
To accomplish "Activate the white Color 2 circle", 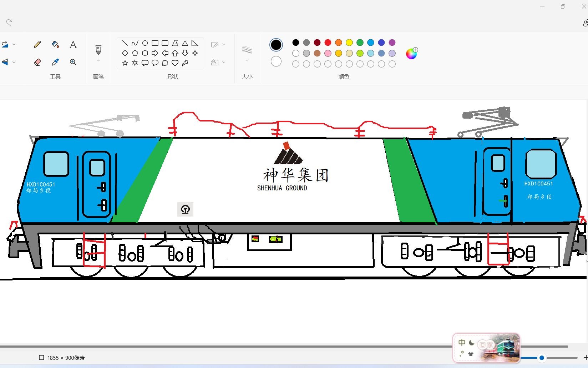I will coord(276,61).
